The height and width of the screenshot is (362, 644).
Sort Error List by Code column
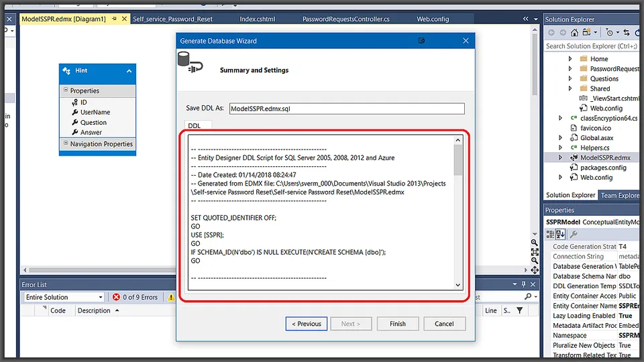point(58,310)
